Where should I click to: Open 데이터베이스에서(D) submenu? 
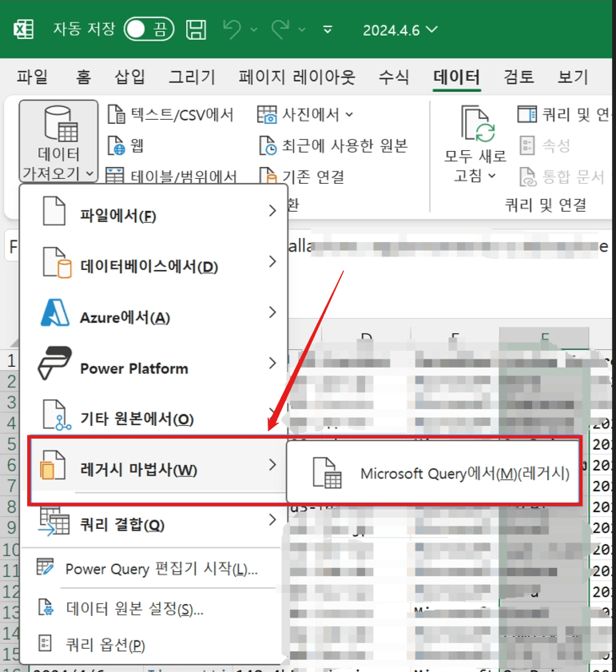[x=154, y=262]
